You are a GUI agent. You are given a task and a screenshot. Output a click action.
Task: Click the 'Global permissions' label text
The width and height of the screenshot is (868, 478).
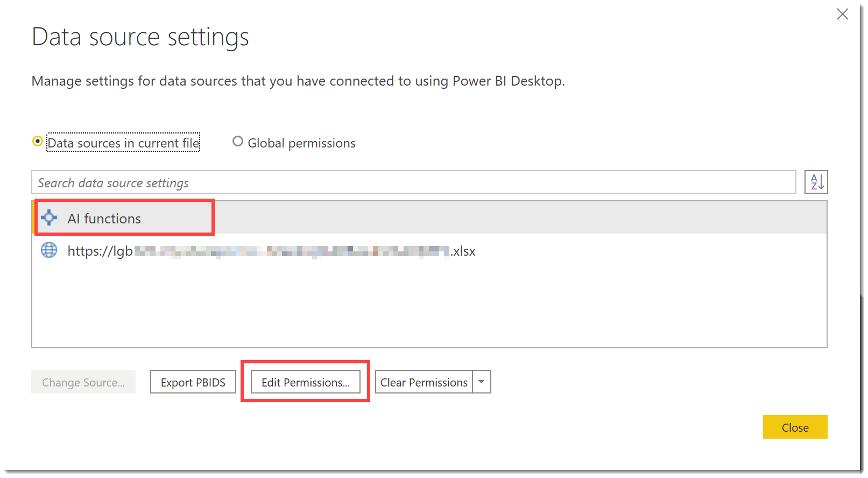(x=301, y=143)
